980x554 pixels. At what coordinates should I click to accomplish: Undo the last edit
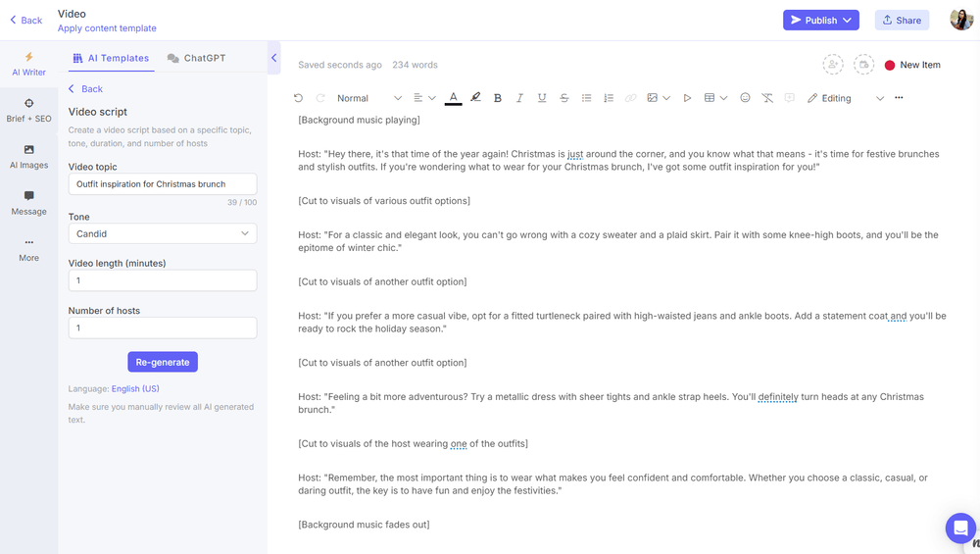tap(299, 98)
